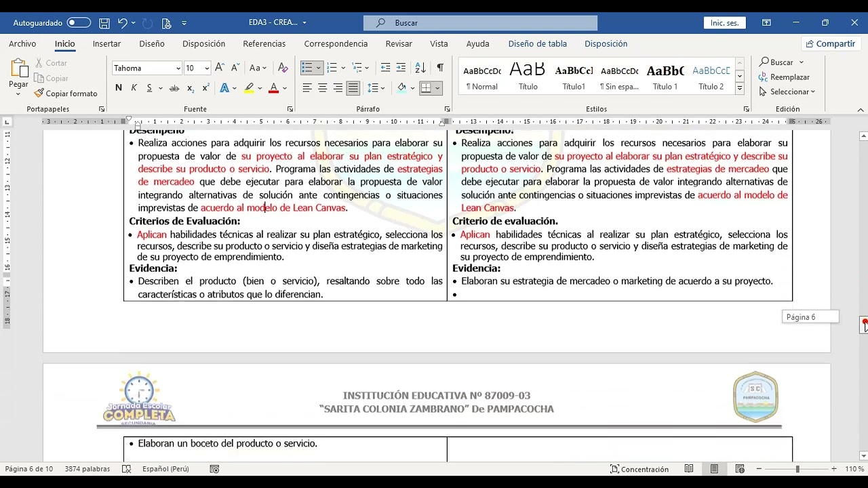Expand the borders dropdown arrow
Viewport: 868px width, 488px height.
tap(437, 88)
